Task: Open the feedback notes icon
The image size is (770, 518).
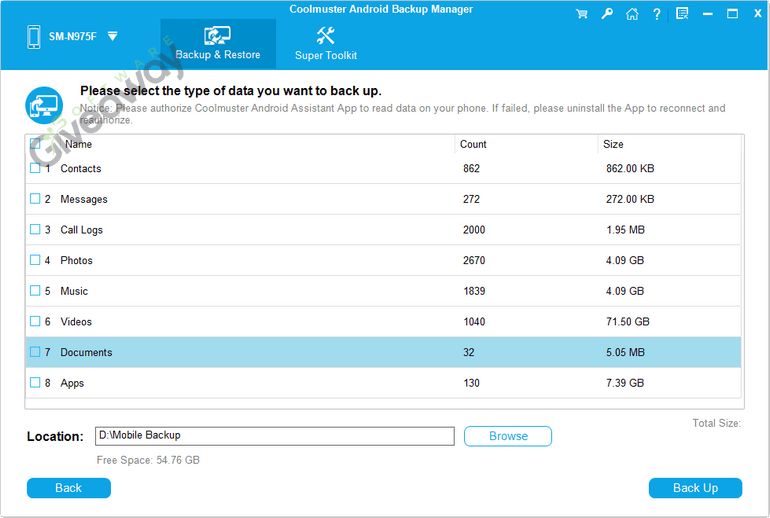Action: [x=682, y=14]
